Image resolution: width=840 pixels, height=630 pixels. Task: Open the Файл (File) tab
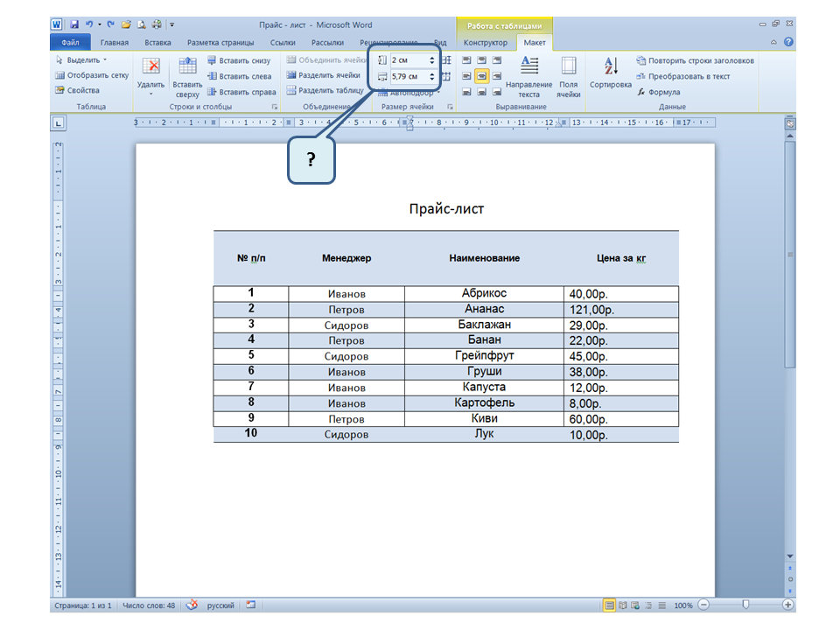click(x=71, y=42)
